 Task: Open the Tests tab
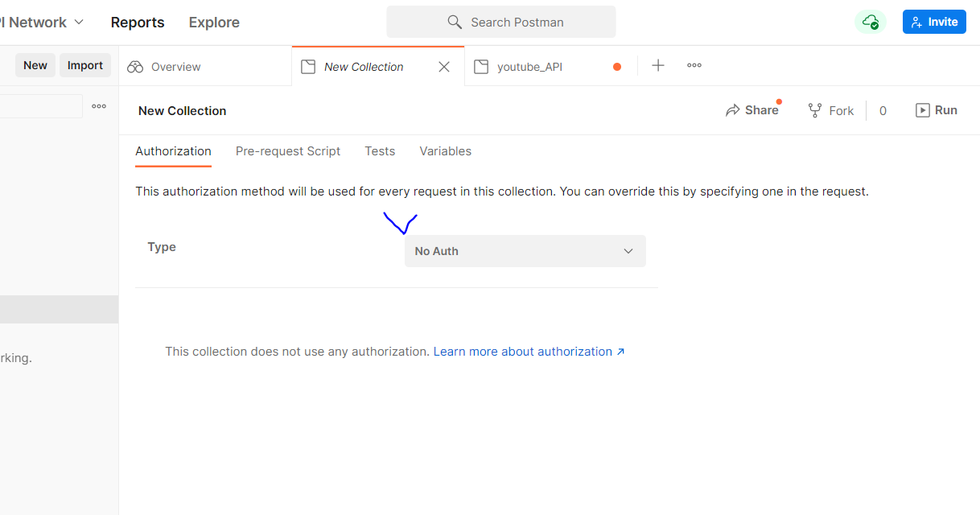380,151
